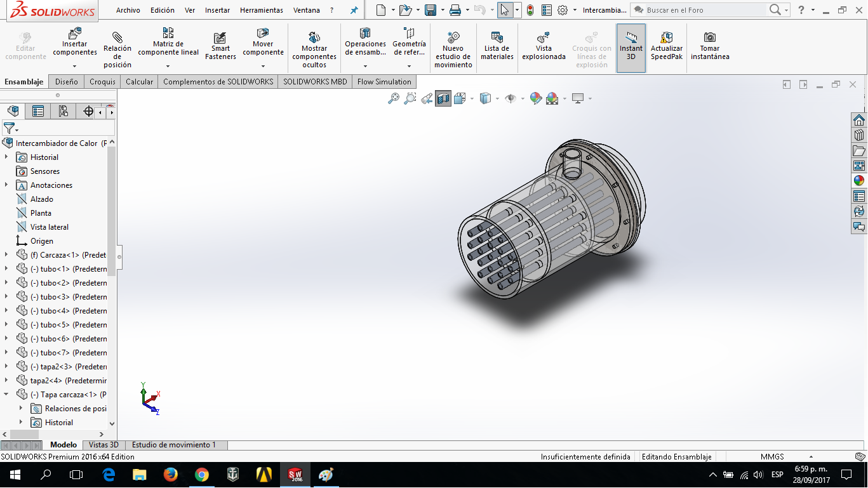Screen dimensions: 868x488
Task: Create a Vista explosionada
Action: [x=544, y=46]
